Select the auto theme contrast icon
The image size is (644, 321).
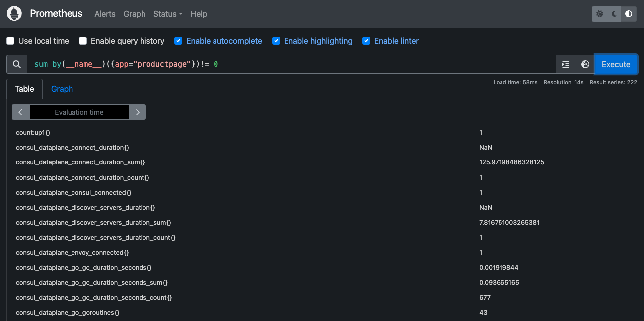pos(629,14)
